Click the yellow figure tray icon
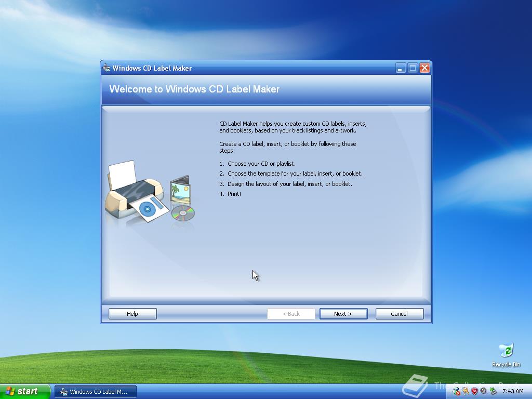The width and height of the screenshot is (532, 399). (x=465, y=391)
